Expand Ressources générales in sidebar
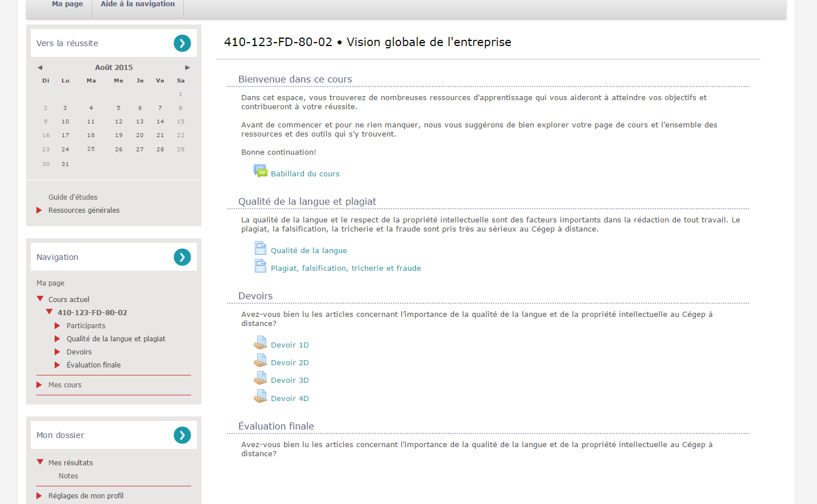Screen dimensions: 817x504 click(39, 210)
